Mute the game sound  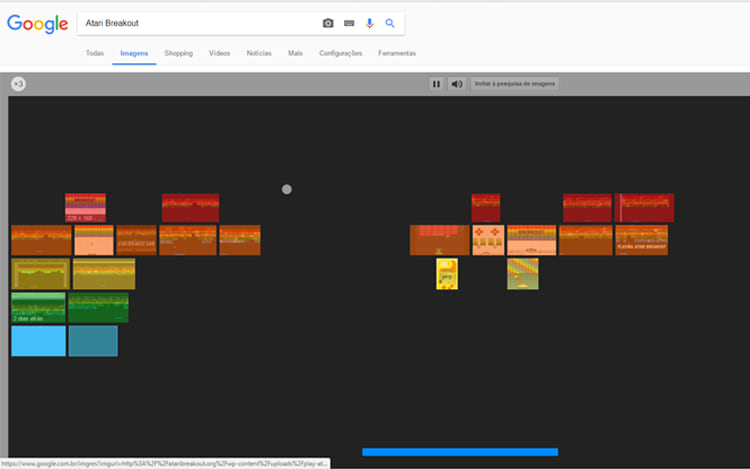pyautogui.click(x=457, y=84)
